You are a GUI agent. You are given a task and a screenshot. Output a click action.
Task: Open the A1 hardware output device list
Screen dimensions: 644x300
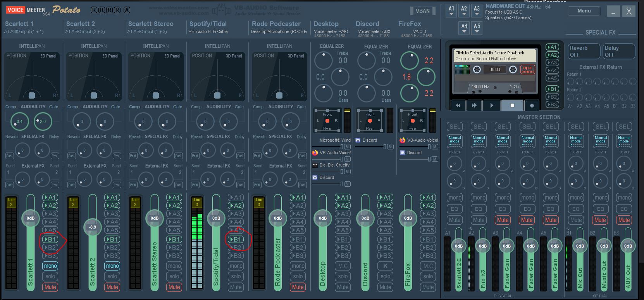pos(451,10)
